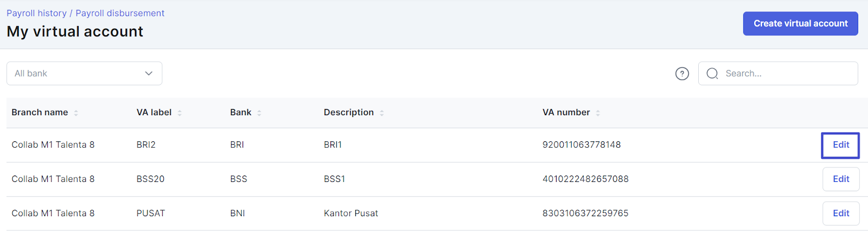This screenshot has height=232, width=868.
Task: Edit the BSS20 virtual account
Action: (x=841, y=179)
